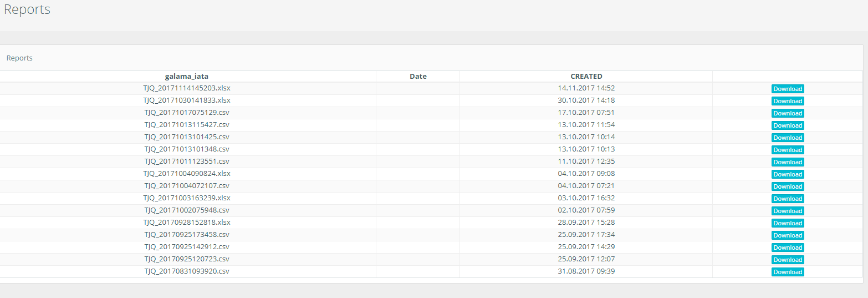
Task: Download TJQ_20170925142912.csv report
Action: (x=787, y=248)
